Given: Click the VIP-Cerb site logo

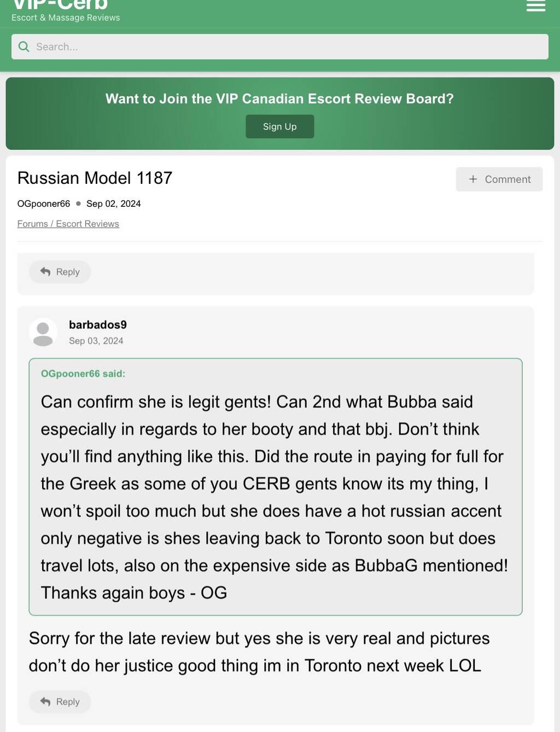Looking at the screenshot, I should (x=60, y=4).
